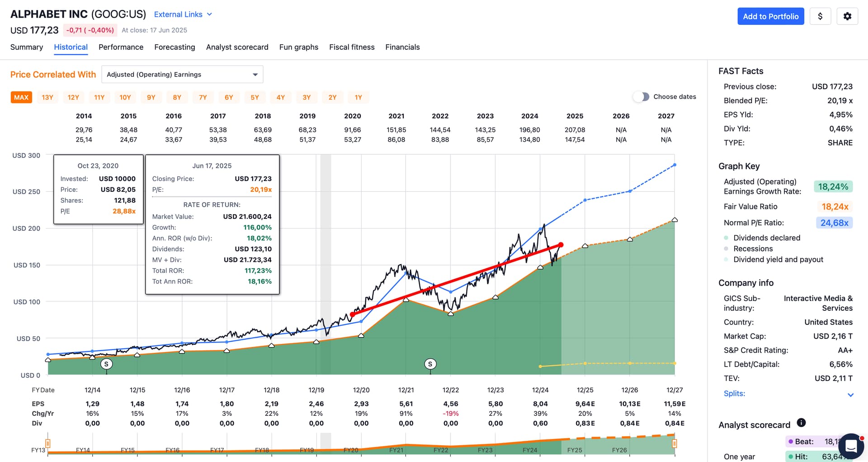The height and width of the screenshot is (462, 868).
Task: Click the Tot Ann ROR 18,16% value
Action: (x=259, y=281)
